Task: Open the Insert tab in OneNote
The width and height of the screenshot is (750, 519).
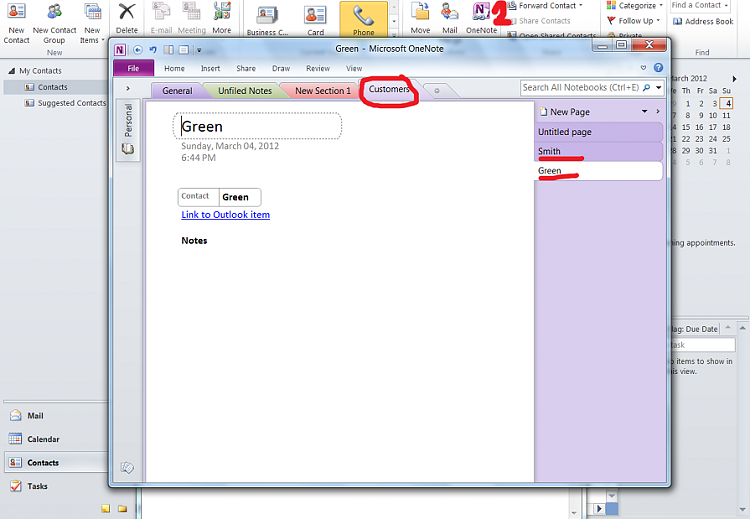Action: (x=210, y=68)
